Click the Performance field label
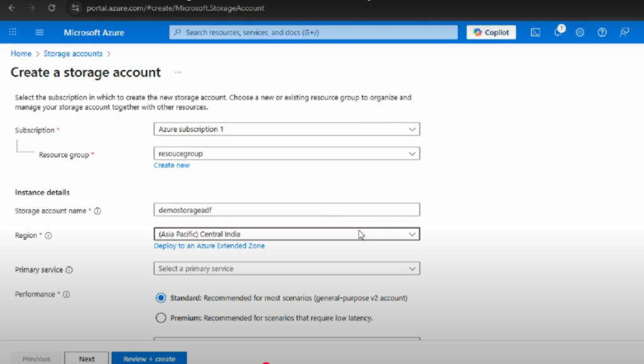The width and height of the screenshot is (644, 364). click(35, 295)
